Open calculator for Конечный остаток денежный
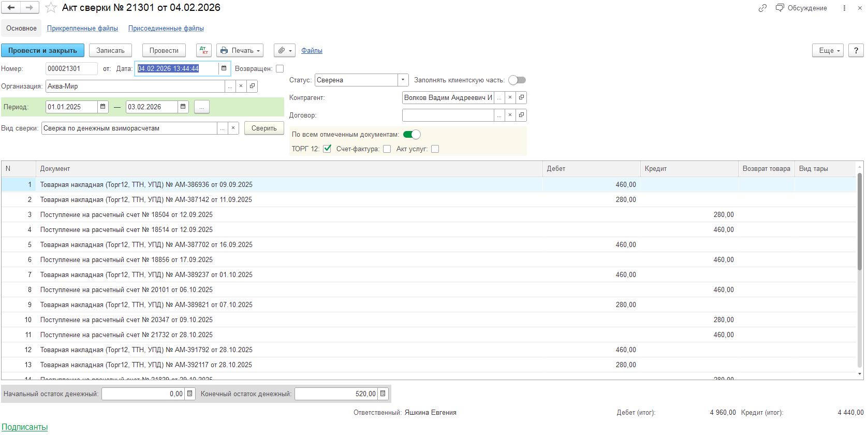The height and width of the screenshot is (435, 868). [383, 394]
